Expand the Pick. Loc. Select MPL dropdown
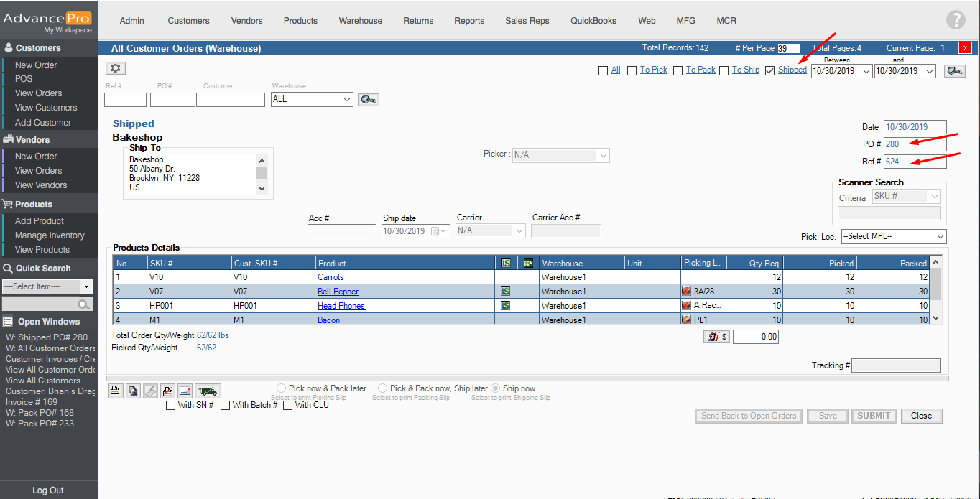Image resolution: width=980 pixels, height=499 pixels. (893, 237)
